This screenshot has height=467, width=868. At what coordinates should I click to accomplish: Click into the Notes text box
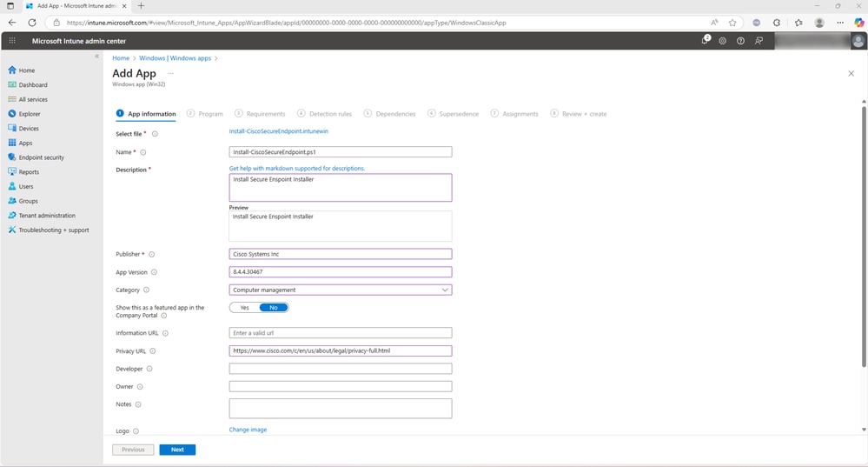pos(341,408)
